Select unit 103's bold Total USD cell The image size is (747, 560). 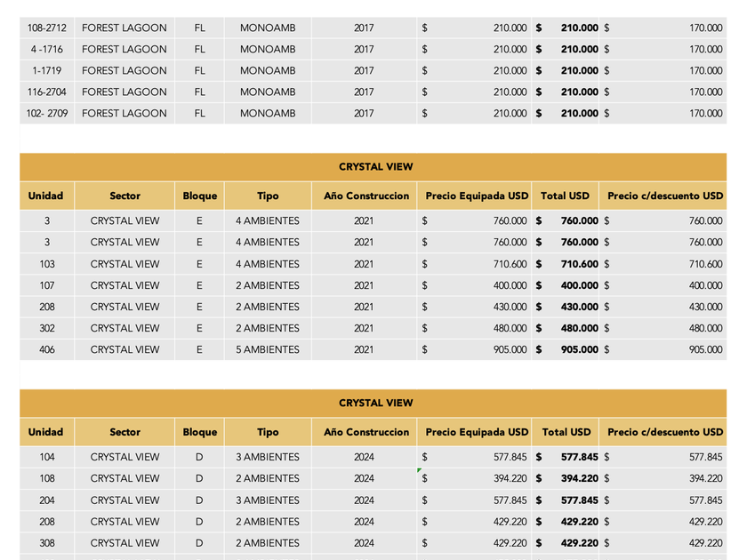tap(567, 264)
